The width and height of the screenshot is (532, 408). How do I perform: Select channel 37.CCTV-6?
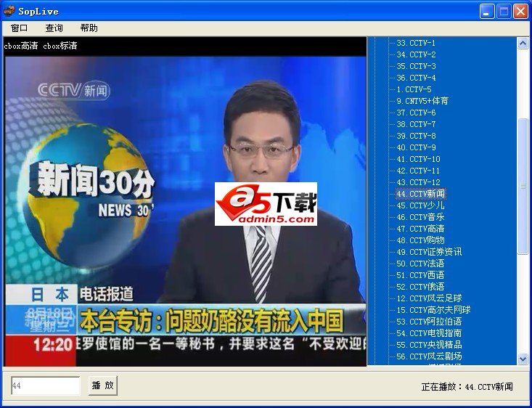point(416,113)
